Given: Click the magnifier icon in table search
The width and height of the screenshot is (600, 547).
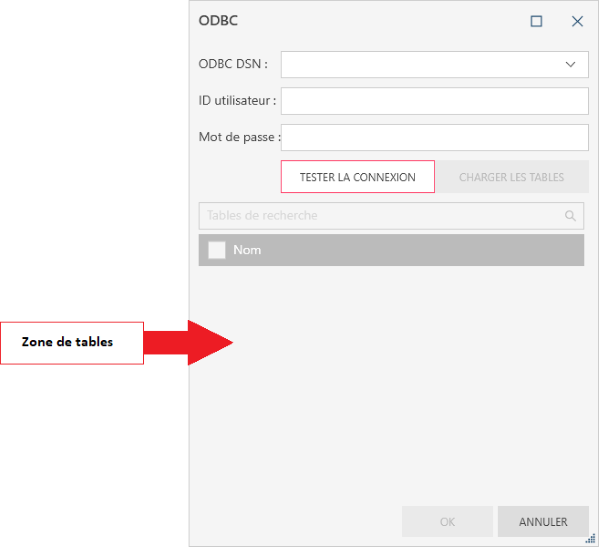Looking at the screenshot, I should 571,216.
